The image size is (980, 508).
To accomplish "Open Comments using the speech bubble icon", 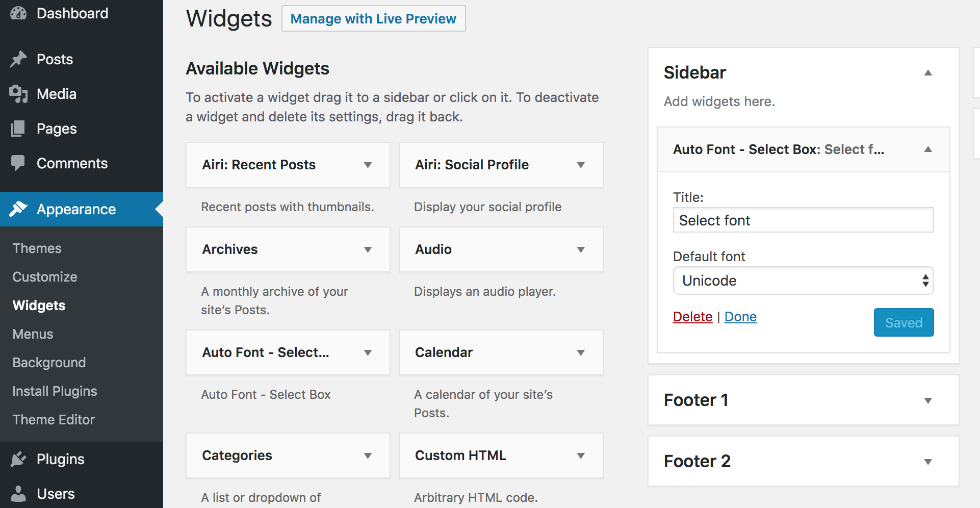I will coord(18,163).
